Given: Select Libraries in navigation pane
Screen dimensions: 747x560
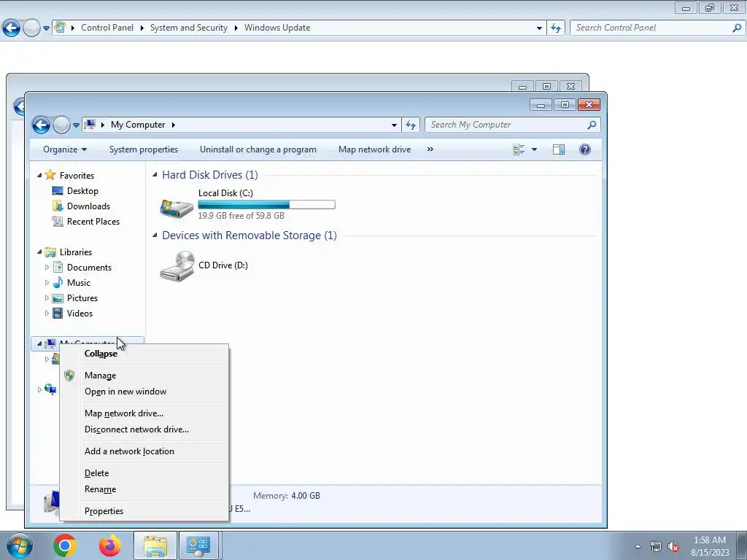Looking at the screenshot, I should tap(75, 252).
